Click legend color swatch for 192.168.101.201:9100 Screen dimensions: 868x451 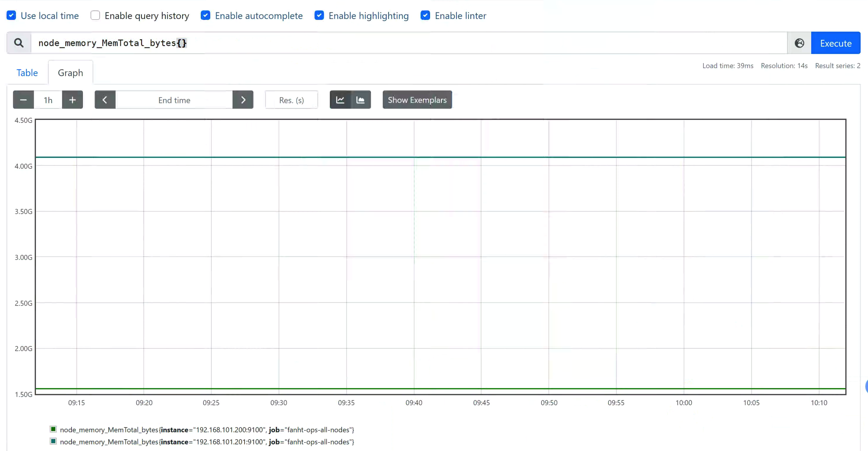53,441
